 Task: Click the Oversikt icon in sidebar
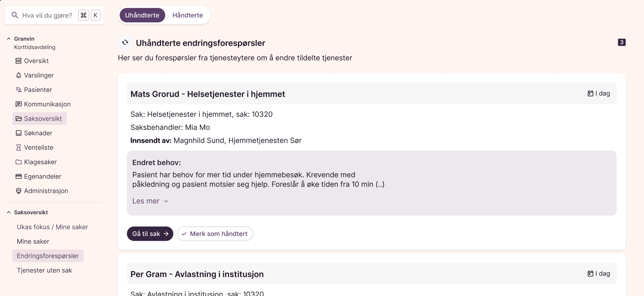coord(18,61)
